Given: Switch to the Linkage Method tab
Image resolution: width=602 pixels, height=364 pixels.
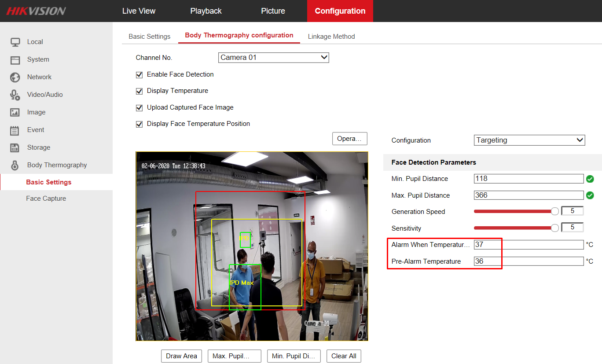Looking at the screenshot, I should click(x=331, y=37).
